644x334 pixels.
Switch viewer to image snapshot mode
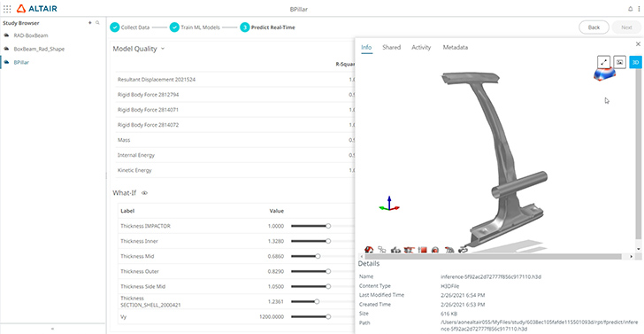click(x=620, y=62)
